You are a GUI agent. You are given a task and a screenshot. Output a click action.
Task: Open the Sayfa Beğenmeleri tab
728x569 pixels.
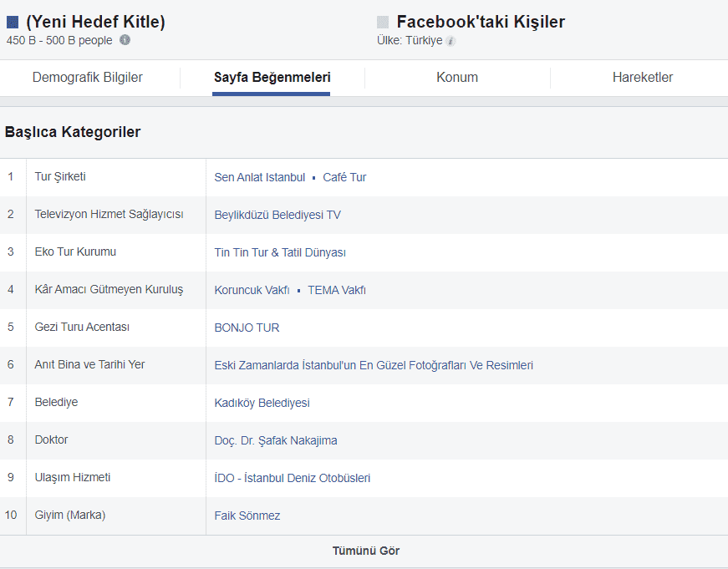click(269, 77)
